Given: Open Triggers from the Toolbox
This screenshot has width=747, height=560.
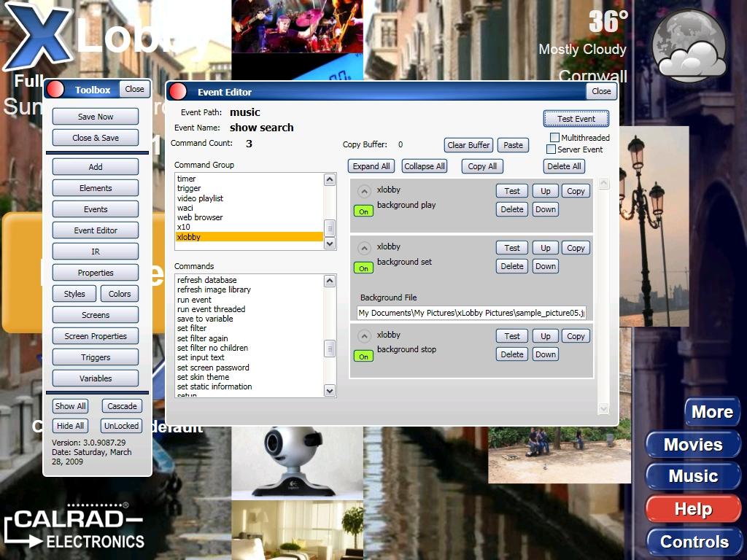Looking at the screenshot, I should (96, 357).
